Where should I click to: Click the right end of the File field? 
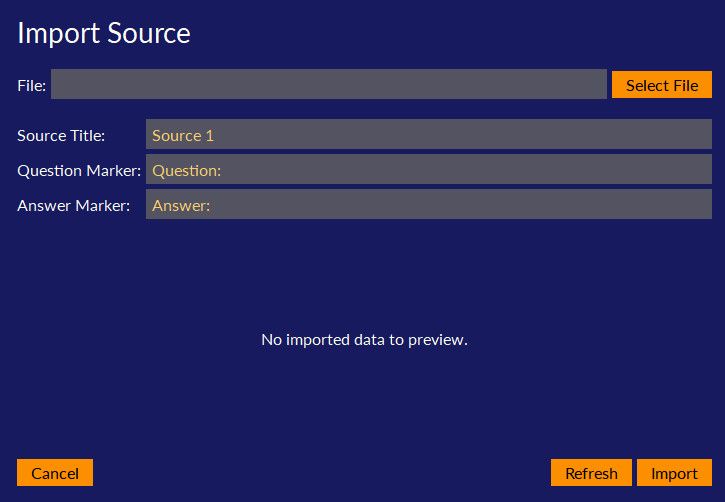(x=597, y=85)
